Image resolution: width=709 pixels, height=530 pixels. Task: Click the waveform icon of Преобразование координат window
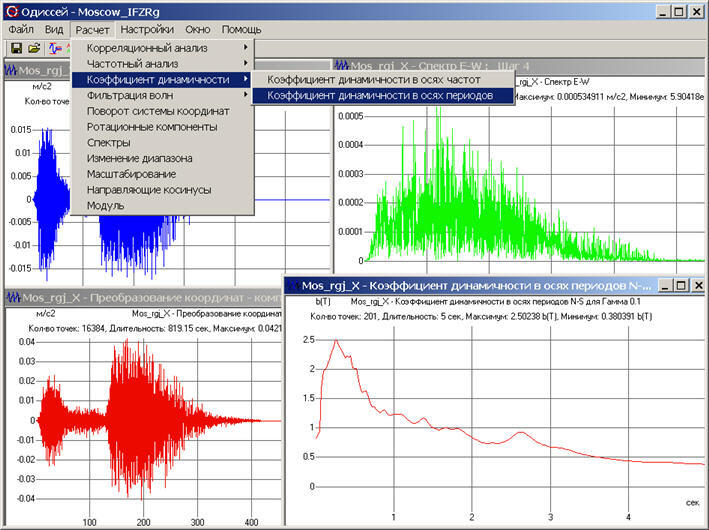tap(13, 298)
